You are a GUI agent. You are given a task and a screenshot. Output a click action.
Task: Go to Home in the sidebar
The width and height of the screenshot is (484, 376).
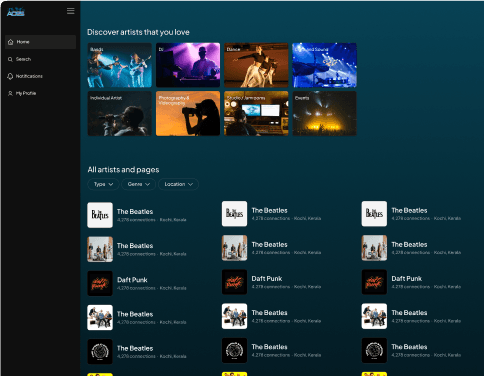pyautogui.click(x=40, y=42)
